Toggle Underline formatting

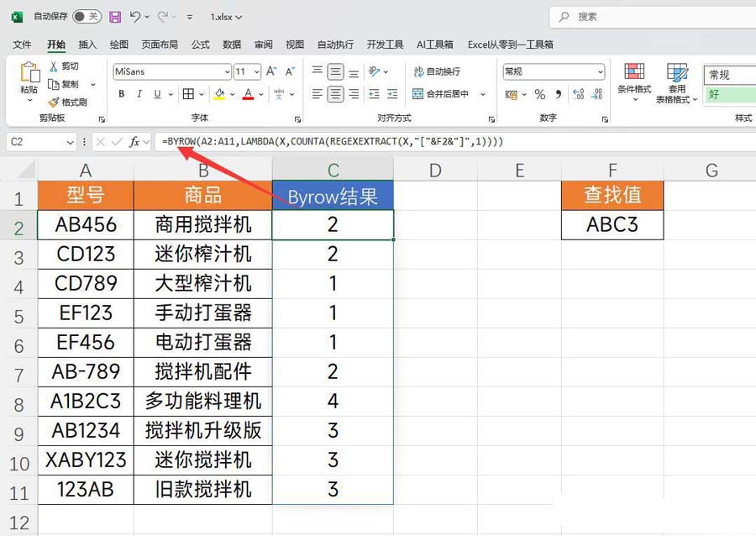[x=157, y=94]
